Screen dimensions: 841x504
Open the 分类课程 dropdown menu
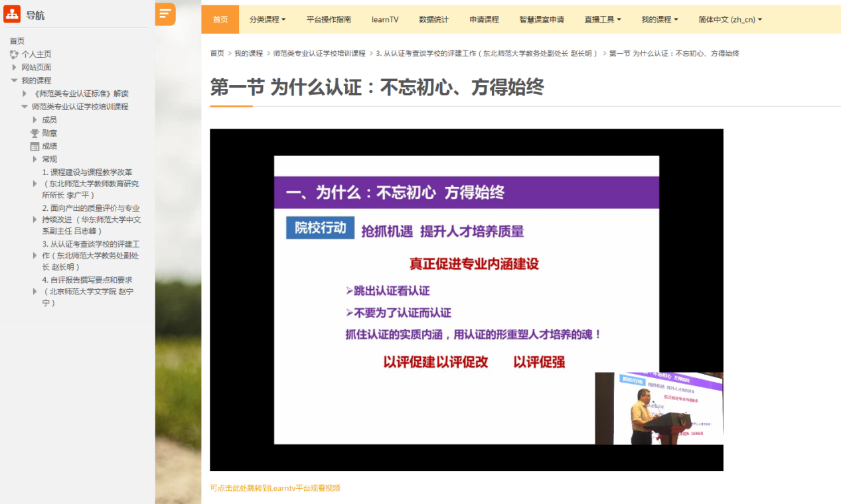point(268,20)
